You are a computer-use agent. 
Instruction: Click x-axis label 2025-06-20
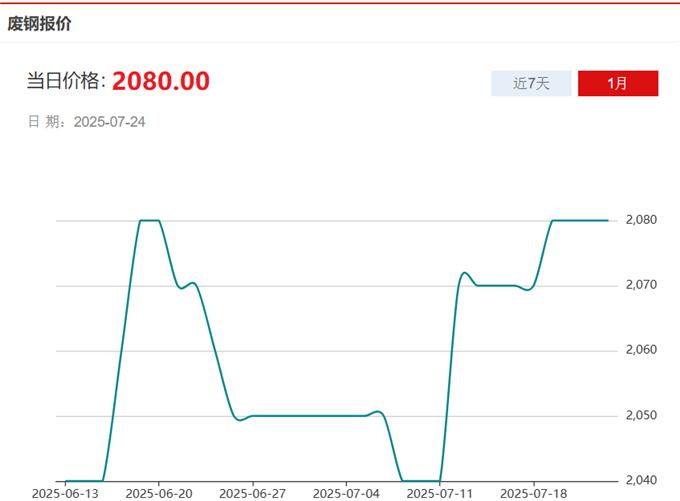[159, 494]
